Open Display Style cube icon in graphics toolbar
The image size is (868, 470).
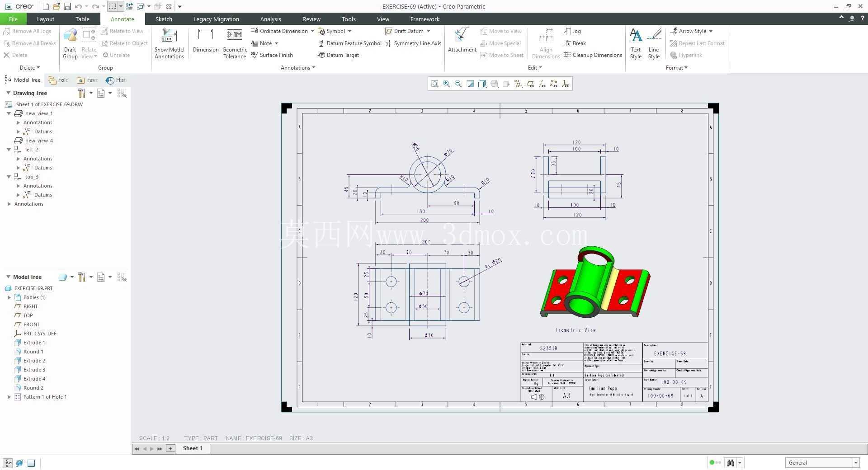click(x=482, y=84)
